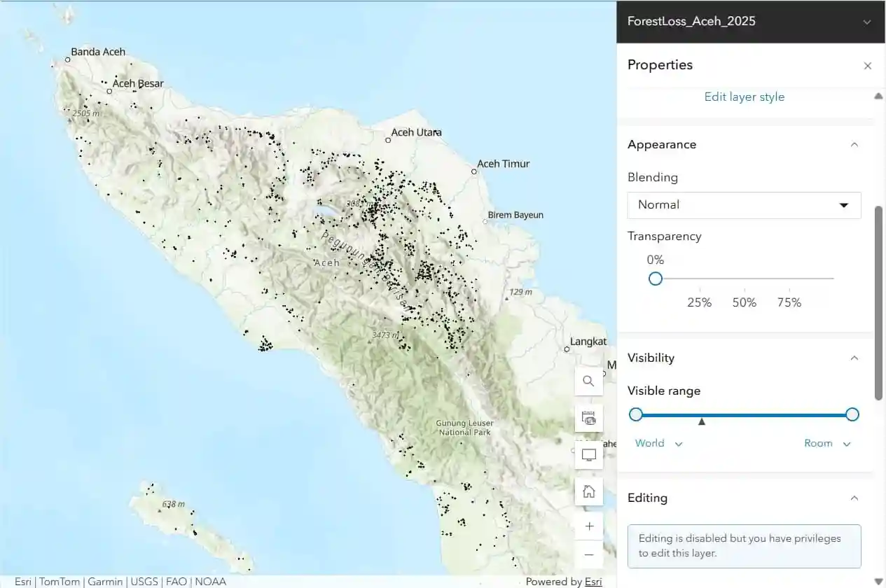This screenshot has height=588, width=886.
Task: Collapse the Editing section
Action: point(854,498)
